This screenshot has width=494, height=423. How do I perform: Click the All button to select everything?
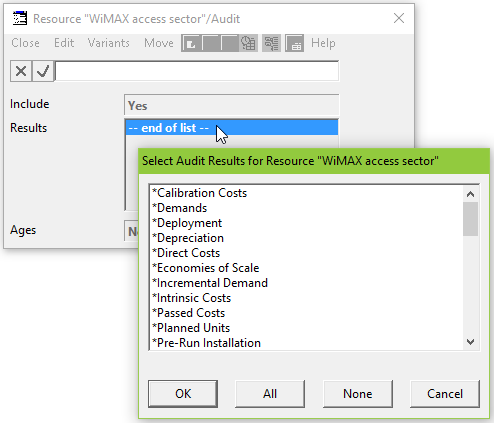pos(270,394)
